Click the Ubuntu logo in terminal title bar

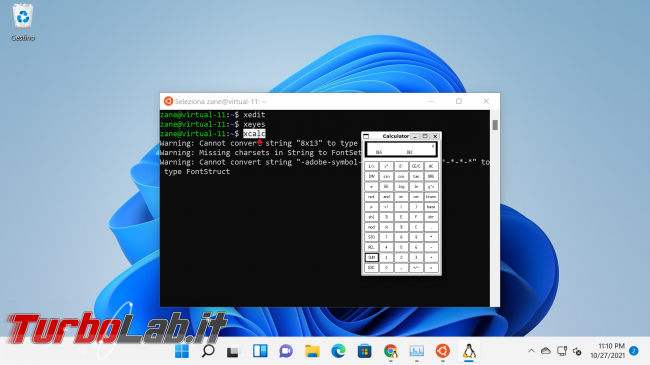click(168, 101)
